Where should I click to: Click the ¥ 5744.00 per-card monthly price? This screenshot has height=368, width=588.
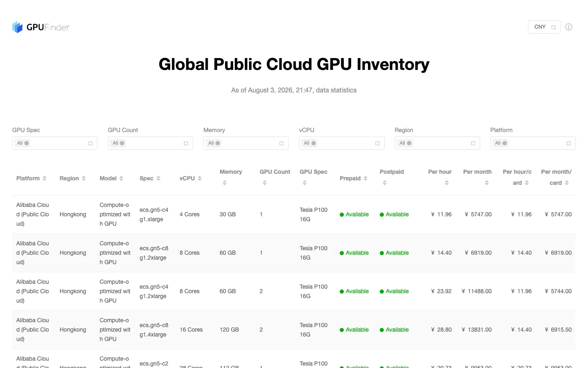click(x=558, y=291)
